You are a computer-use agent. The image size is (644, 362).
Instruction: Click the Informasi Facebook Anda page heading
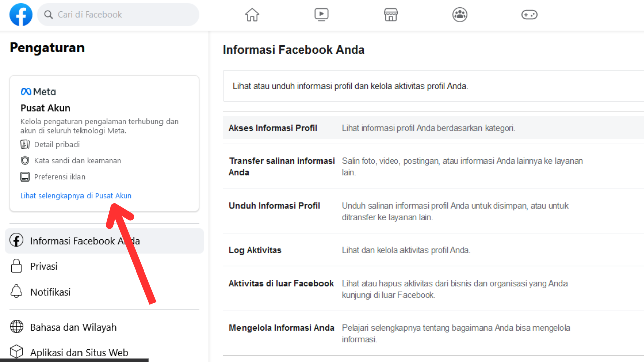tap(294, 50)
